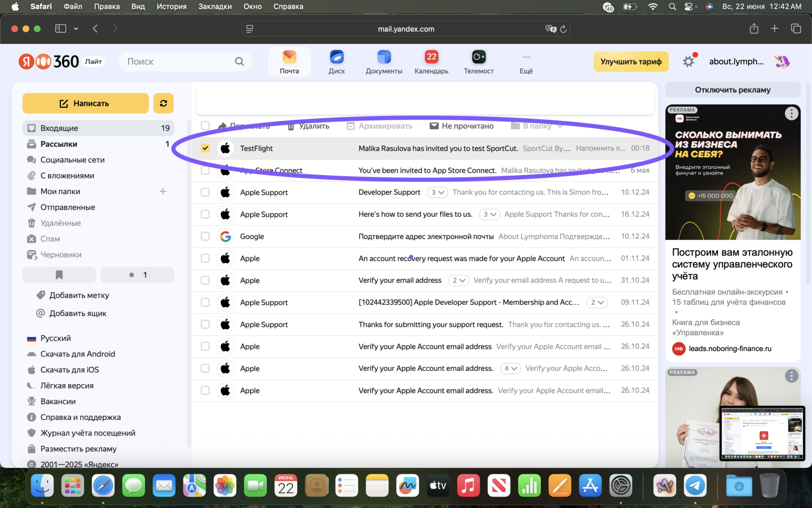Mark selected message as Не прочитано
Image resolution: width=812 pixels, height=508 pixels.
click(462, 126)
